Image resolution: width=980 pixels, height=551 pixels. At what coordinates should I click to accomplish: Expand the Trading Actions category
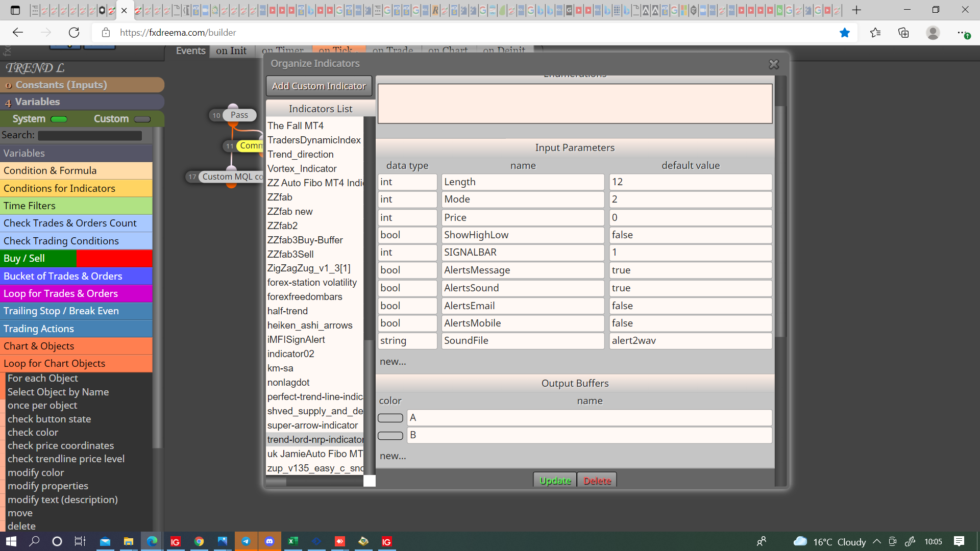click(76, 329)
